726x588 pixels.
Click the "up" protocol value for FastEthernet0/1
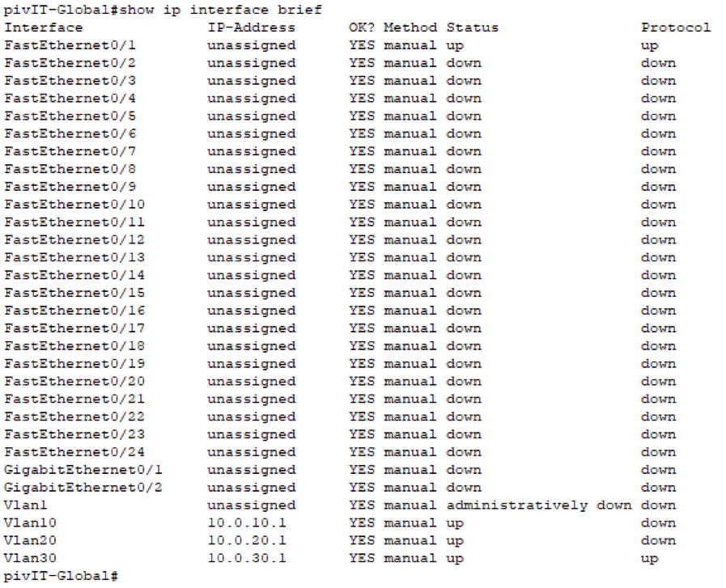649,46
